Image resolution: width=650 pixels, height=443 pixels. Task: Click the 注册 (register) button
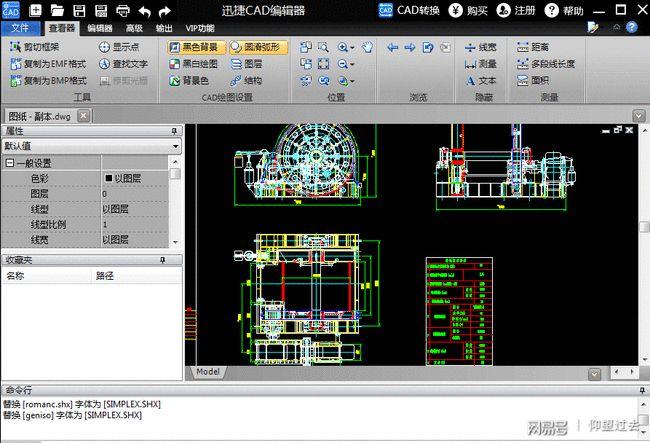[x=517, y=11]
